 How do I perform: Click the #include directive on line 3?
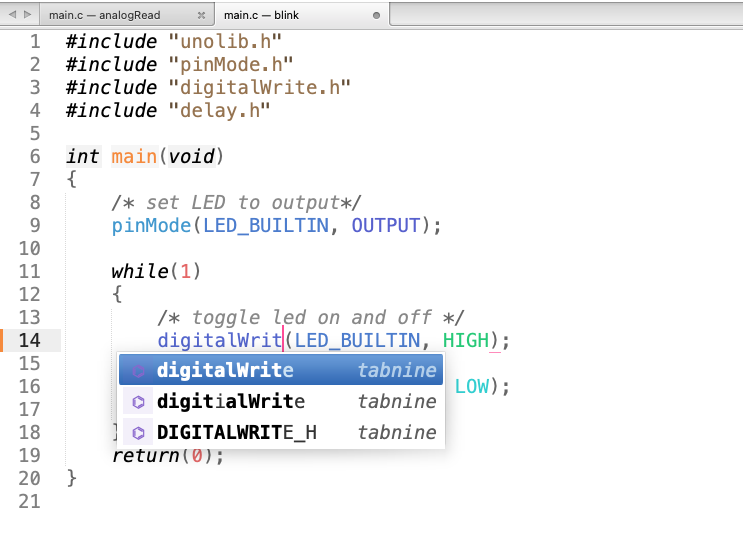click(111, 88)
